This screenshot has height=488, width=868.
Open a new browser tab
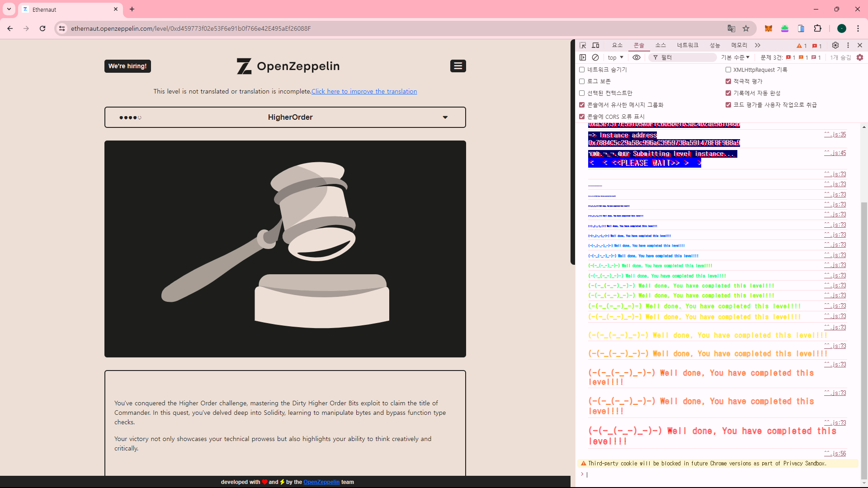[x=132, y=9]
